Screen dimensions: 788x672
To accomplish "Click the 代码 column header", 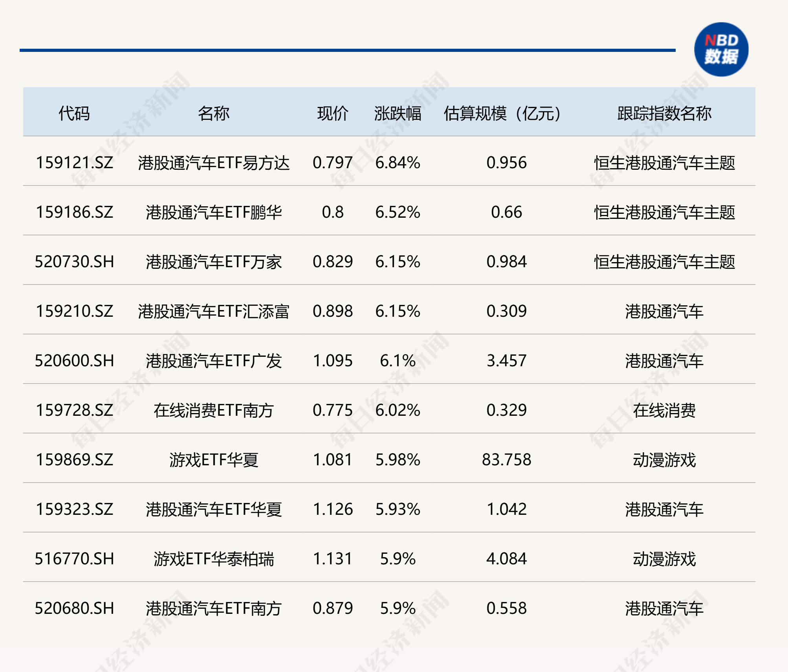I will coord(74,114).
